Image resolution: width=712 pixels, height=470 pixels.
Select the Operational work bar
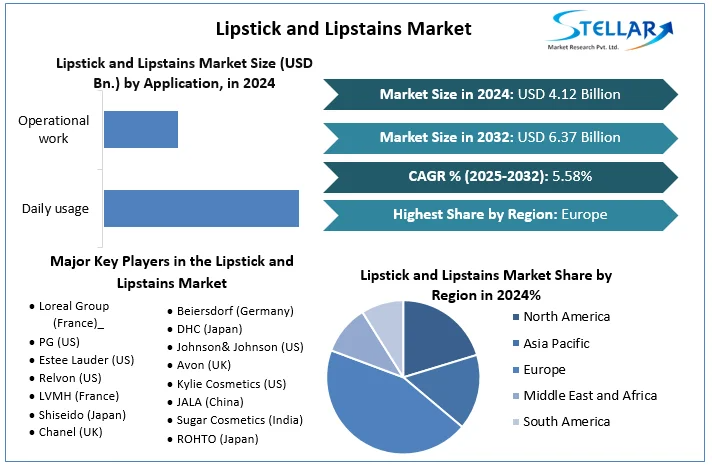pyautogui.click(x=141, y=130)
